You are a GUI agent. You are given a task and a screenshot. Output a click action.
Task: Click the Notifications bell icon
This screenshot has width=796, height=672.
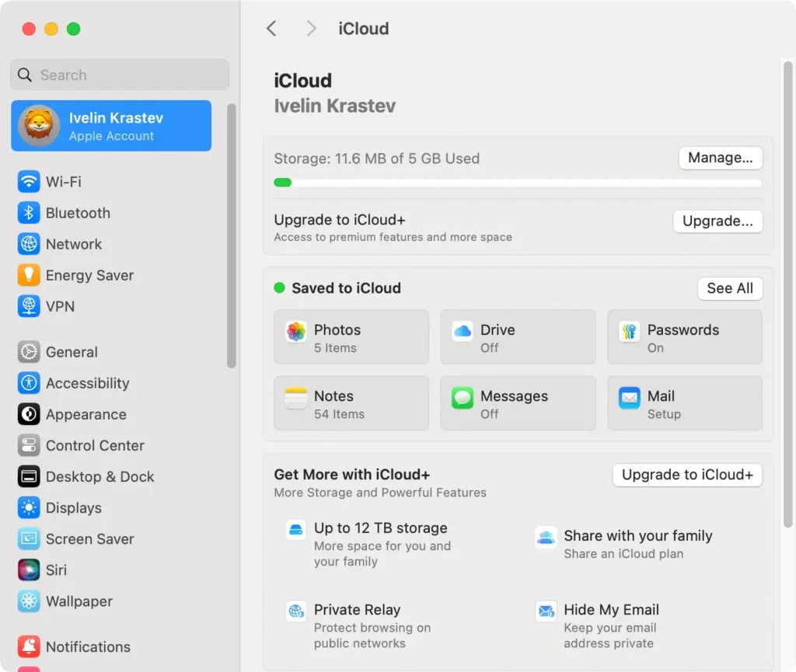[x=29, y=646]
